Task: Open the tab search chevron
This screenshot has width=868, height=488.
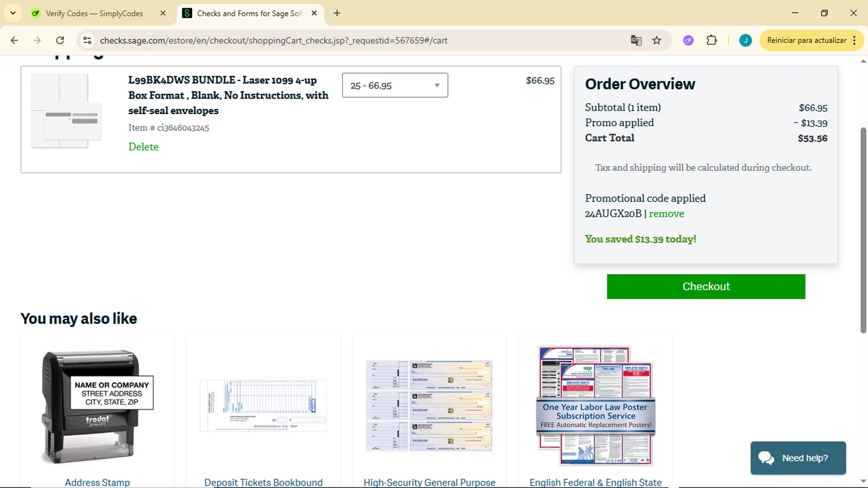Action: click(x=13, y=13)
